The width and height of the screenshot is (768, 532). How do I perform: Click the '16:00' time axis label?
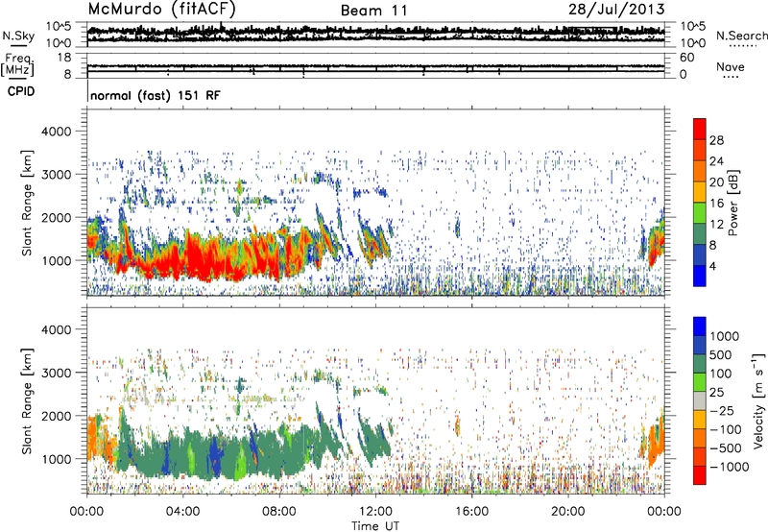point(471,512)
